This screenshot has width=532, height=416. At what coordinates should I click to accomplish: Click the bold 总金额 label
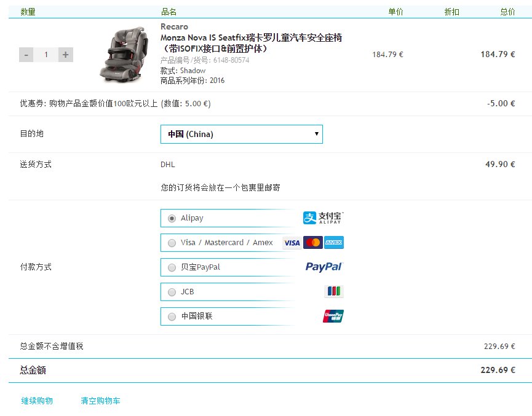click(33, 370)
